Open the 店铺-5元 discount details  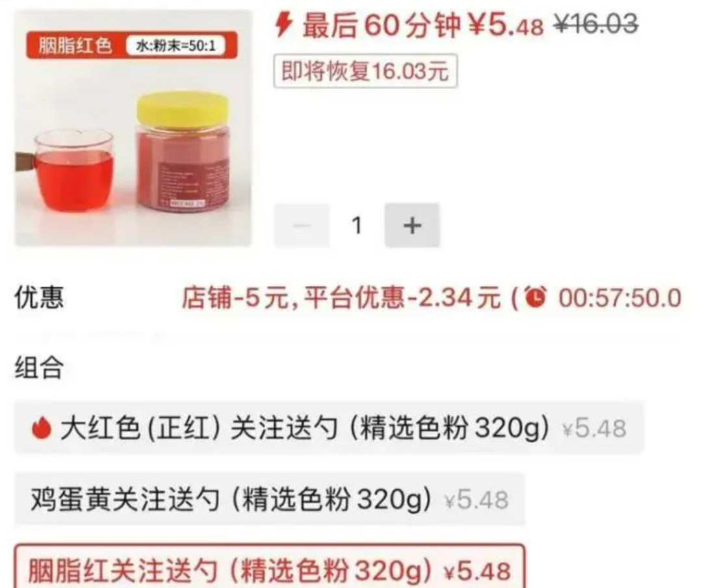pos(234,298)
